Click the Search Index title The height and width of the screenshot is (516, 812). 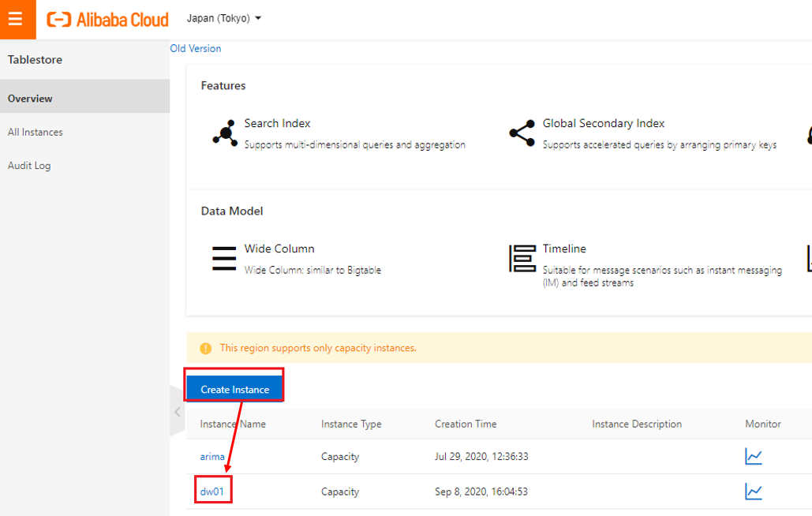277,123
